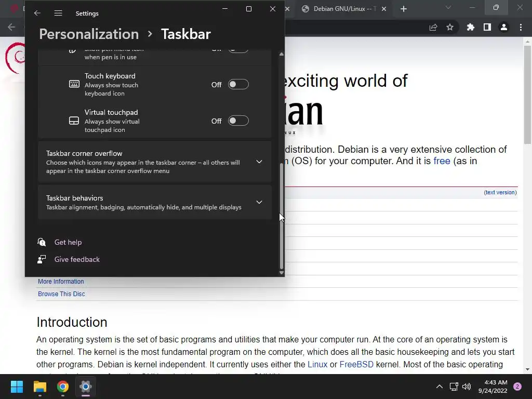Screen dimensions: 532x399
Task: Click the Settings title in the title bar
Action: [x=87, y=13]
